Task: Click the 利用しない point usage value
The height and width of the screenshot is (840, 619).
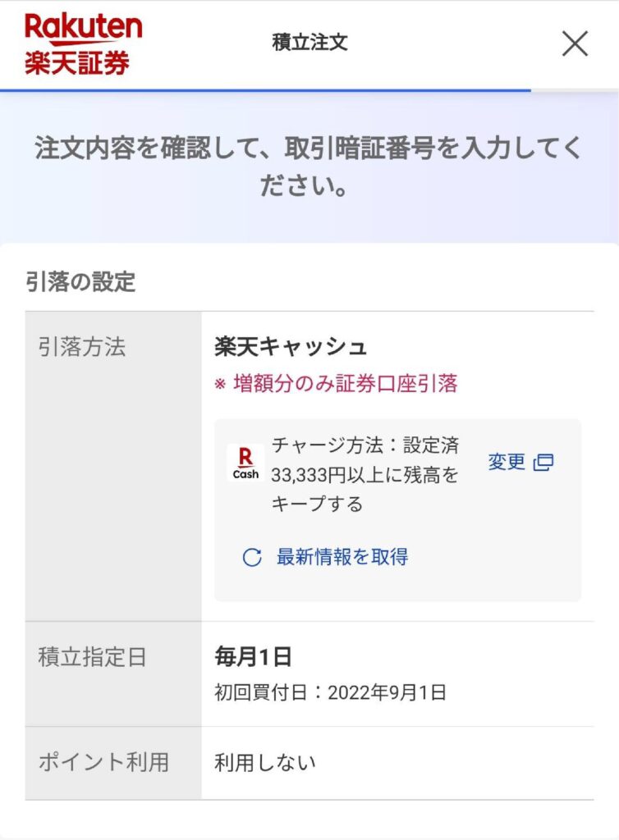Action: point(265,762)
